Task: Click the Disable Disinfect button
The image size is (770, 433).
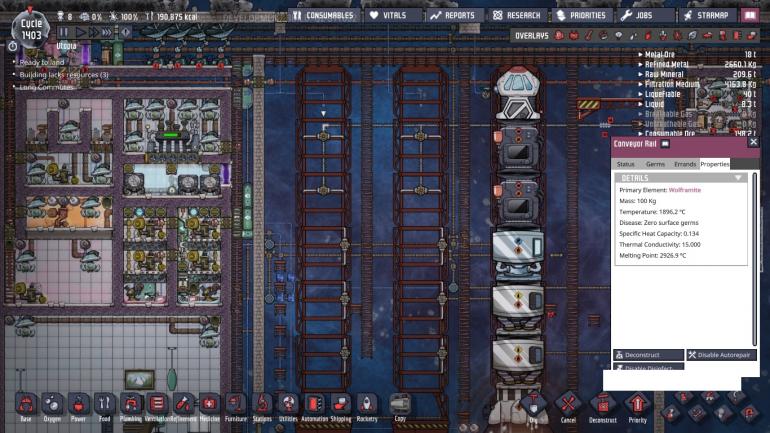Action: pos(648,367)
